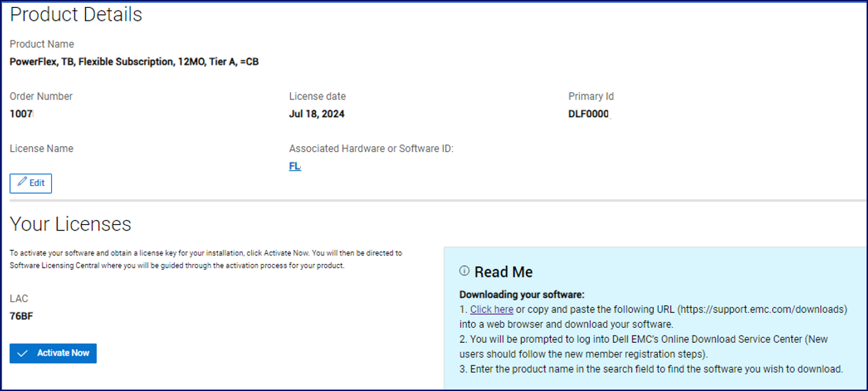Click the Order Number label
Image resolution: width=868 pixels, height=391 pixels.
click(41, 97)
